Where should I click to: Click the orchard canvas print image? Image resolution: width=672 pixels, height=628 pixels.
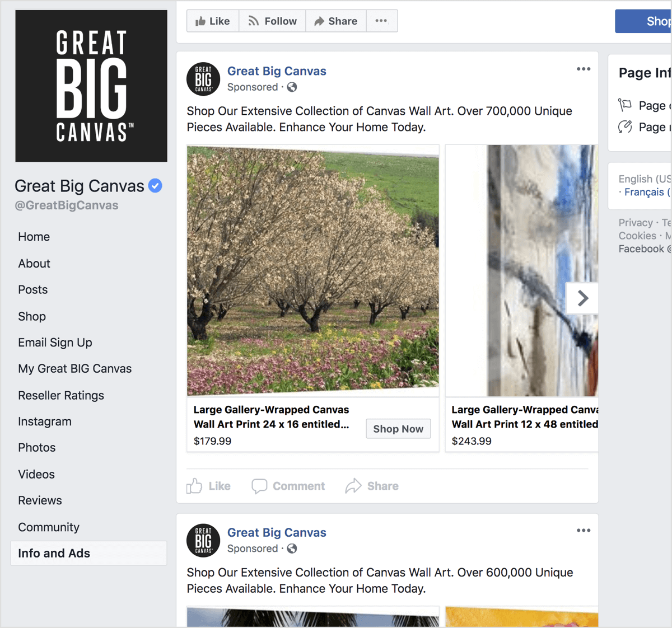point(313,270)
